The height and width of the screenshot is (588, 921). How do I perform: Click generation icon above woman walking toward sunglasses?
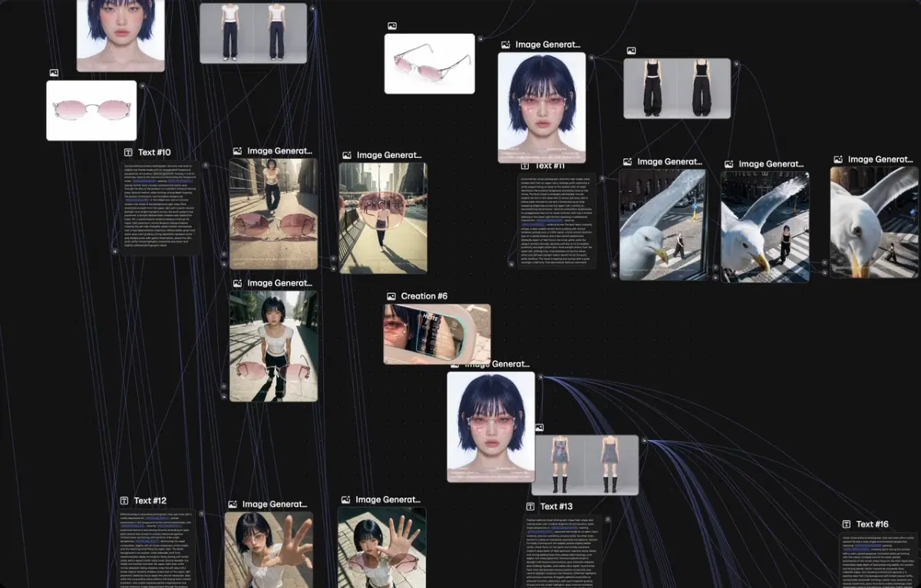click(237, 152)
